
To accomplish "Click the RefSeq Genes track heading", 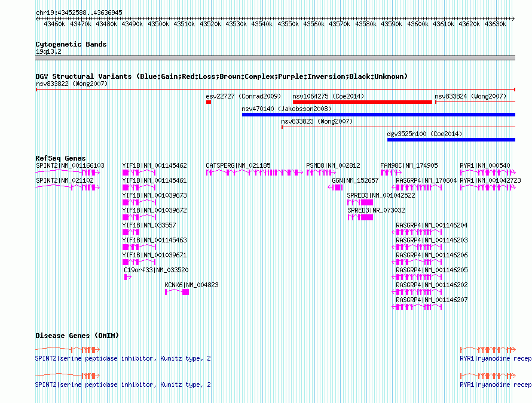I will tap(60, 158).
